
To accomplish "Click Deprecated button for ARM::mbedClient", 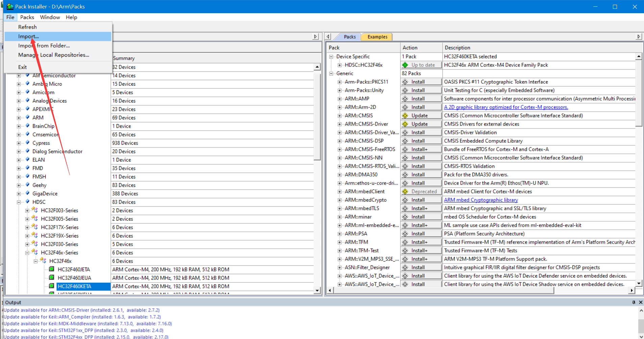I will tap(421, 192).
